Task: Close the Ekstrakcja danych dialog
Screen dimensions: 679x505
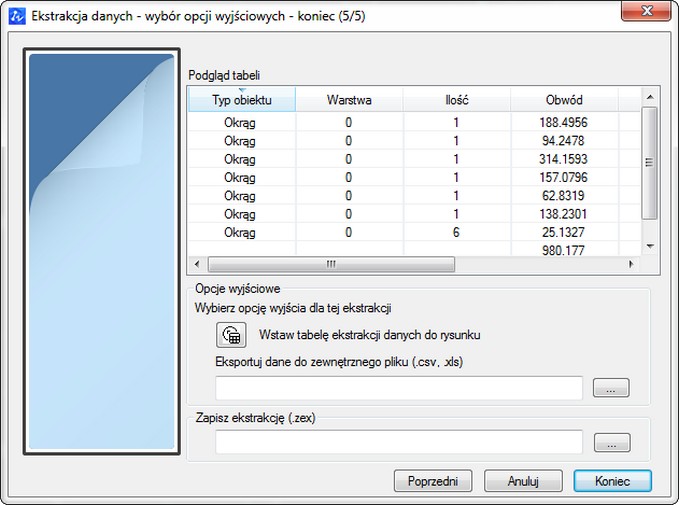Action: 647,11
